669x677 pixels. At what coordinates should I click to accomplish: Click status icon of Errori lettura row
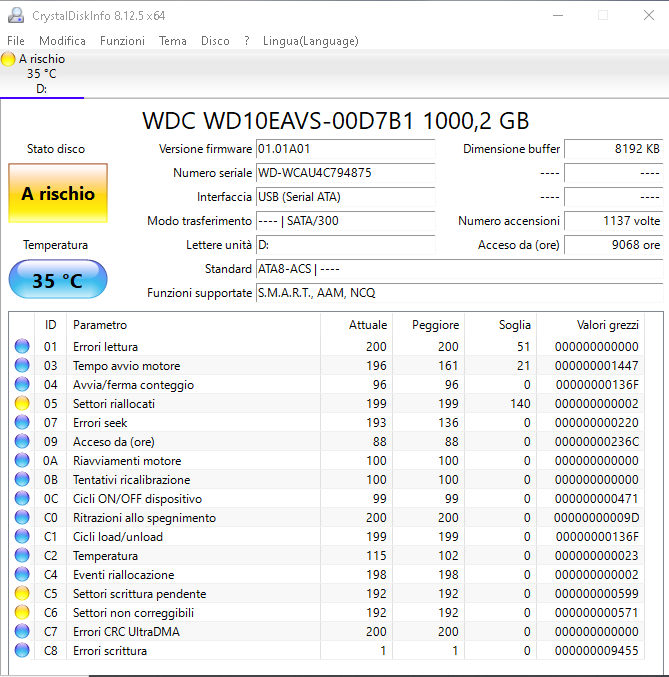click(x=22, y=346)
